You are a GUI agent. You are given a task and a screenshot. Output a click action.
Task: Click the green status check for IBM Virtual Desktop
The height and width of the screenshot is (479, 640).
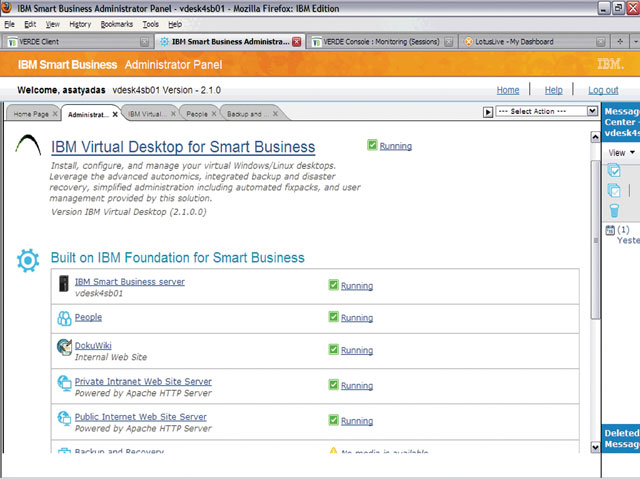click(372, 145)
